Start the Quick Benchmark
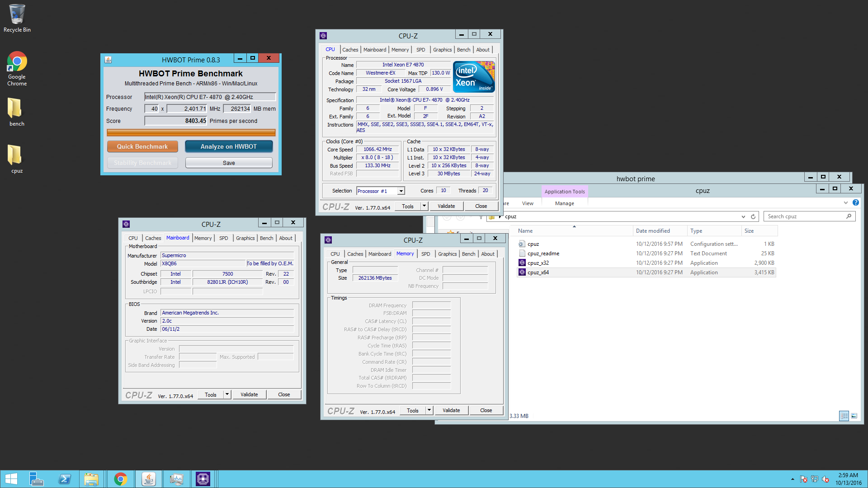868x488 pixels. pyautogui.click(x=142, y=146)
